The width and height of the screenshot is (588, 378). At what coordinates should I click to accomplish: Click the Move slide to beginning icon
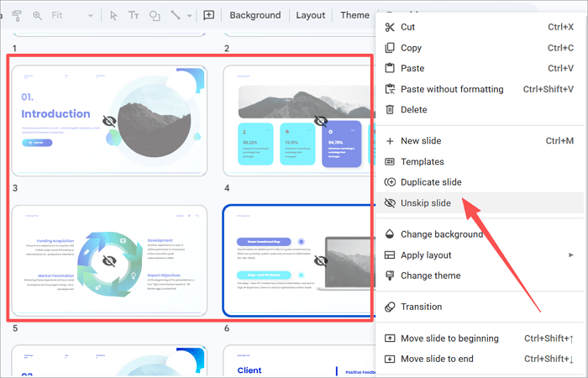(390, 339)
